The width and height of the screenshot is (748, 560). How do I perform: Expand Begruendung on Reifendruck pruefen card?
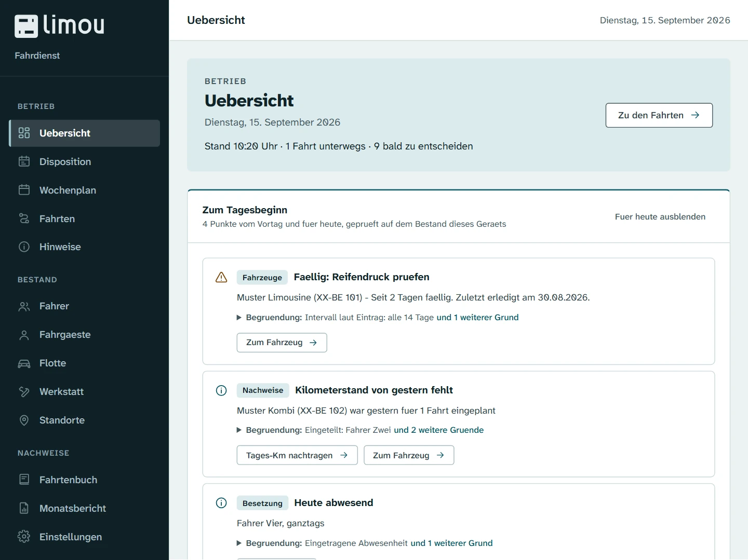[239, 317]
